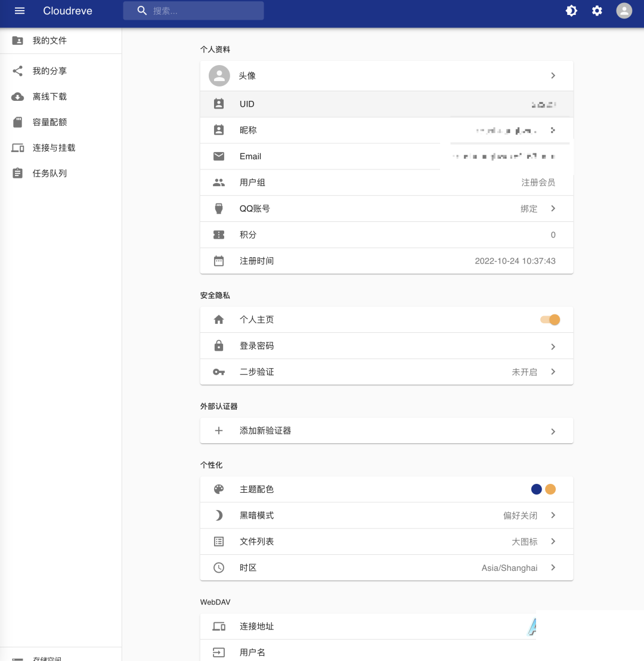Go to 我的分享 in sidebar
Image resolution: width=644 pixels, height=661 pixels.
click(x=61, y=71)
